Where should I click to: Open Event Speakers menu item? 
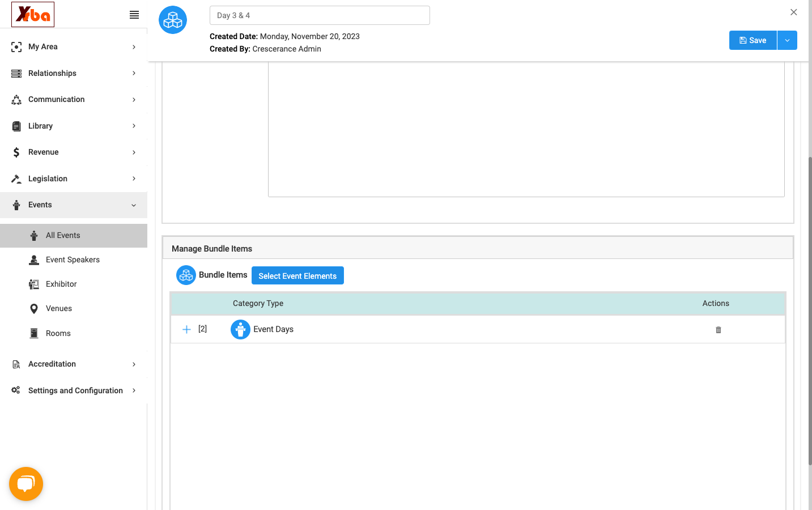click(74, 260)
